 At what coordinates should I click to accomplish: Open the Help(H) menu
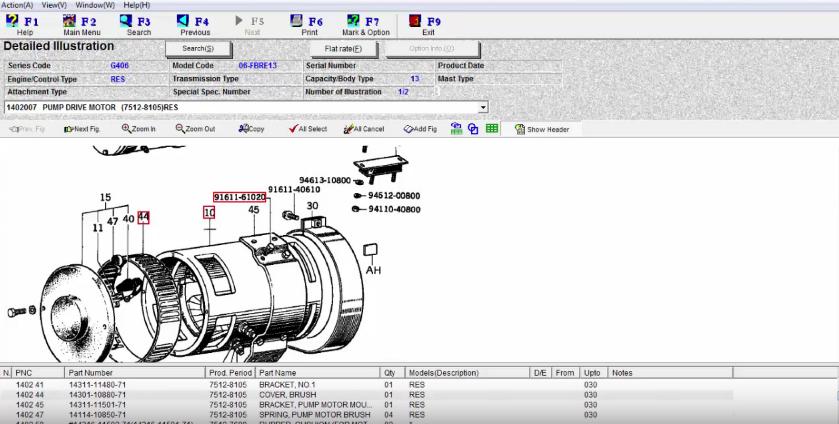tap(136, 5)
